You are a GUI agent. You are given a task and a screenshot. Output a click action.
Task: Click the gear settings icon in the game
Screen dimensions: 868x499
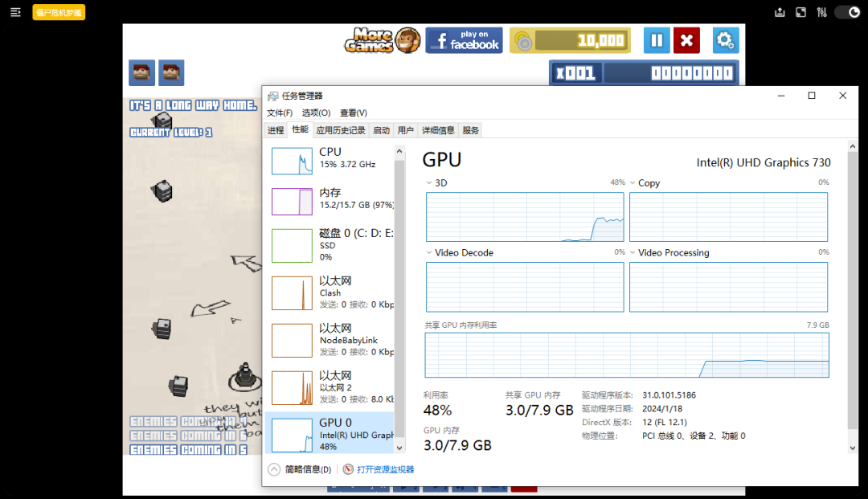coord(725,39)
